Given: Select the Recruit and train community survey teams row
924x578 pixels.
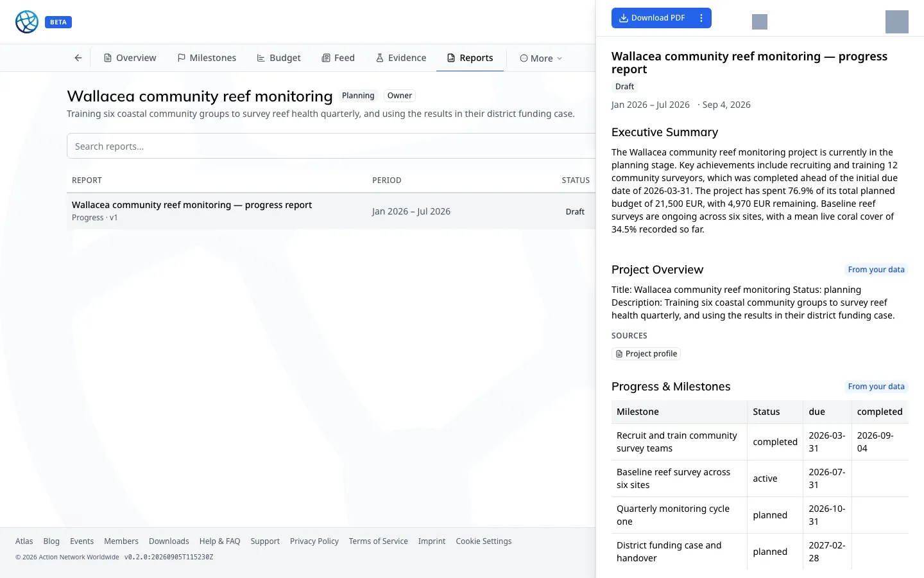Looking at the screenshot, I should pos(760,442).
